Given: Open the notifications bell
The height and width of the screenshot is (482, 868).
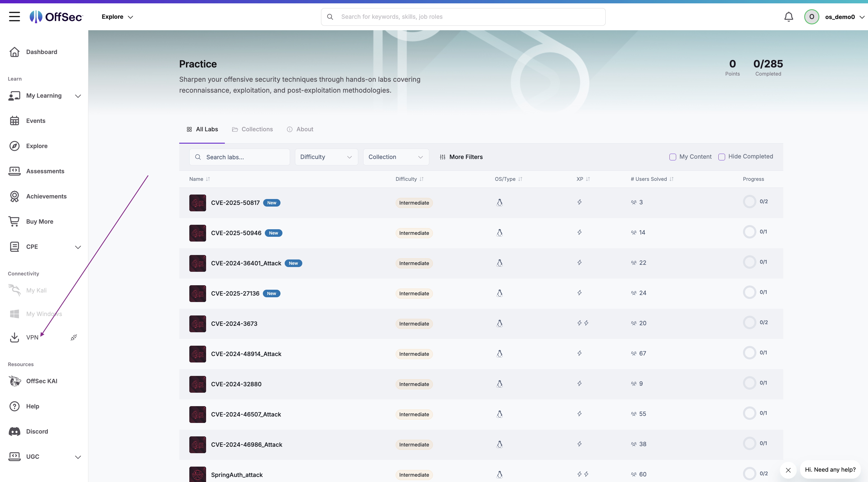Looking at the screenshot, I should coord(789,17).
